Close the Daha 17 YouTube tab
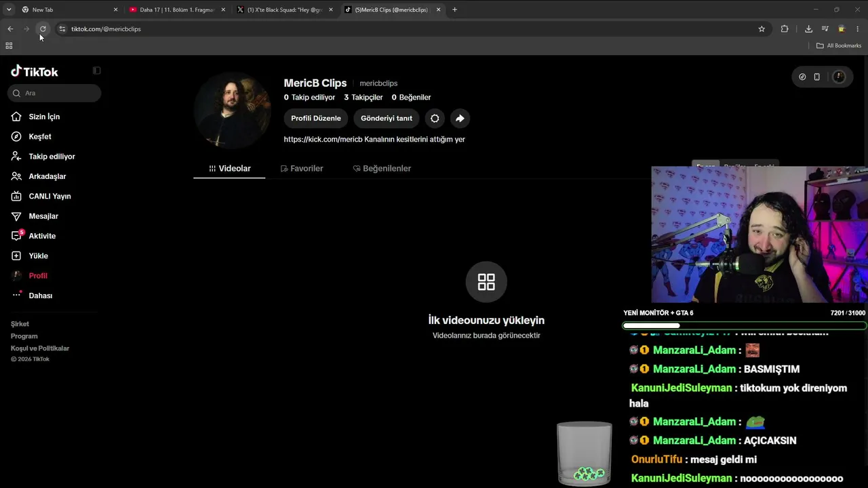Screen dimensions: 868x488 point(223,9)
